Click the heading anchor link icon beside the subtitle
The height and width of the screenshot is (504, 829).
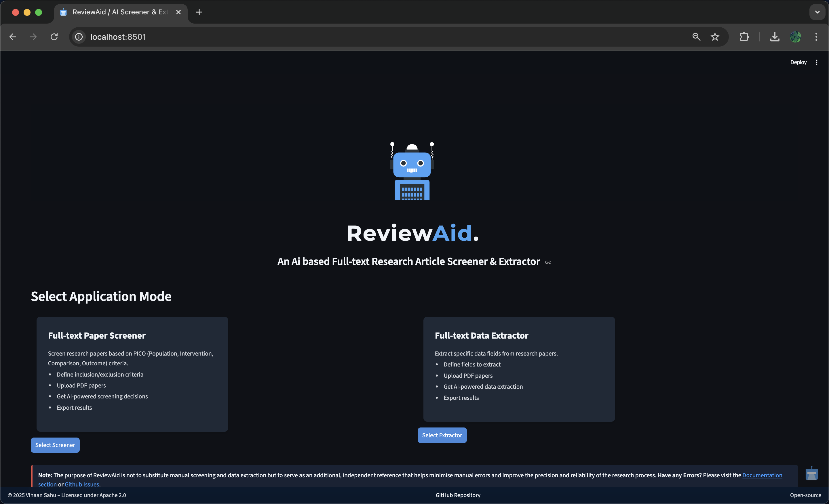(x=548, y=262)
